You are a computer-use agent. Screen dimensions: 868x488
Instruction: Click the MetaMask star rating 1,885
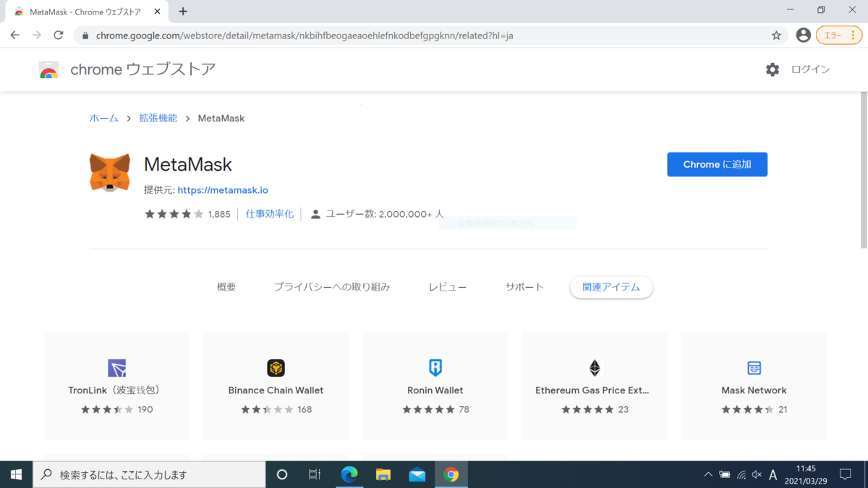click(187, 214)
